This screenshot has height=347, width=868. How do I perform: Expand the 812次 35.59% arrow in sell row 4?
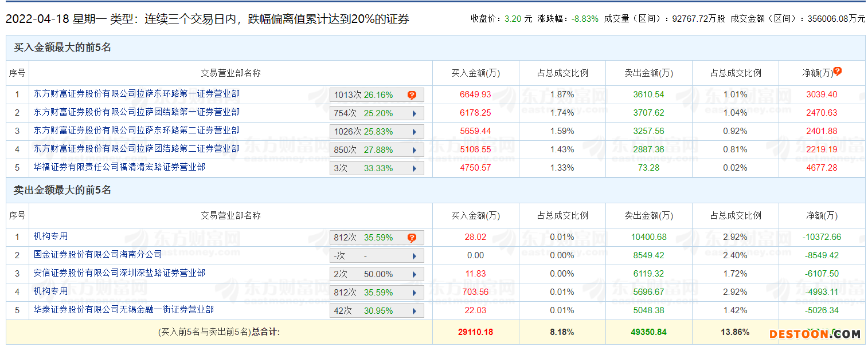click(415, 293)
